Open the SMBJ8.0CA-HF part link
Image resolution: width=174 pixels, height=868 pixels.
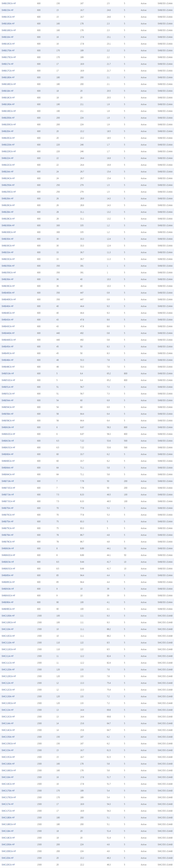click(x=8, y=555)
